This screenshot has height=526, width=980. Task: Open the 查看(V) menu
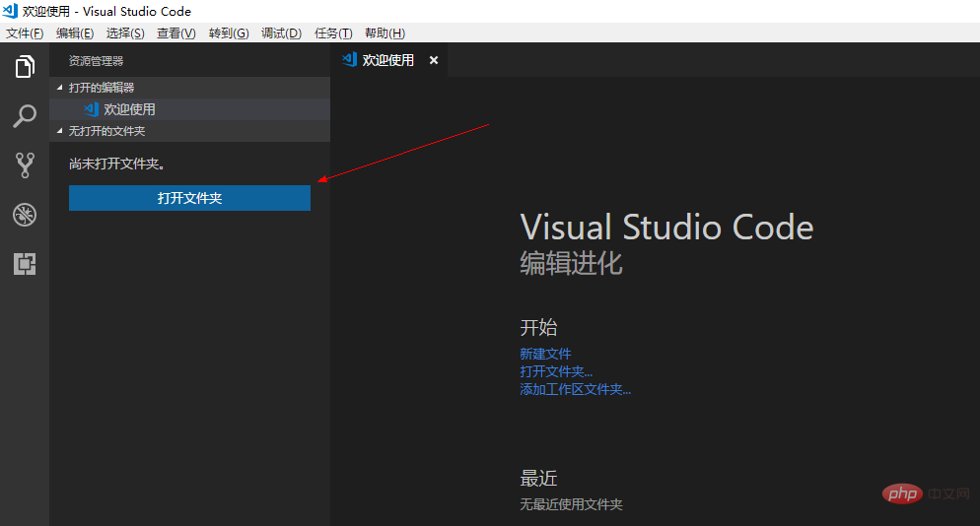(x=176, y=33)
